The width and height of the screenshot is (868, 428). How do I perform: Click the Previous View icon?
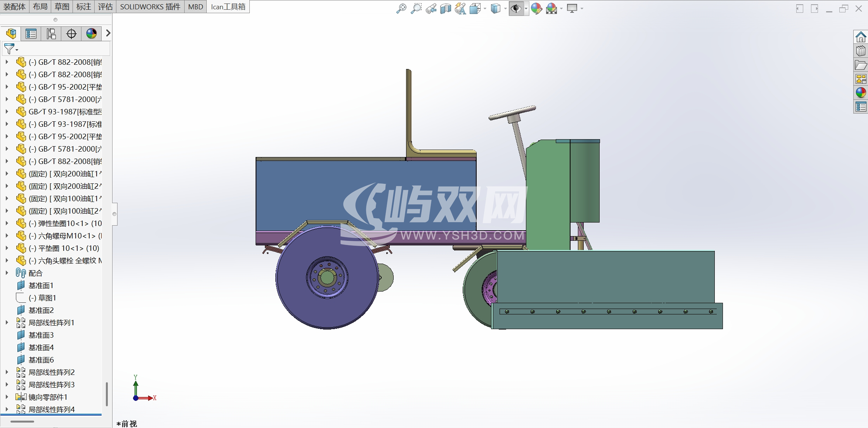click(431, 8)
